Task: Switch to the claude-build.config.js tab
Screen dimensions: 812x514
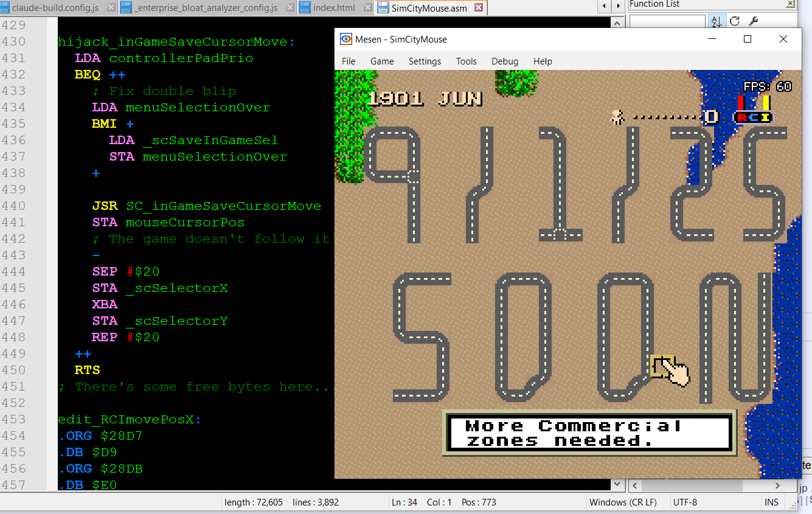Action: (x=55, y=8)
